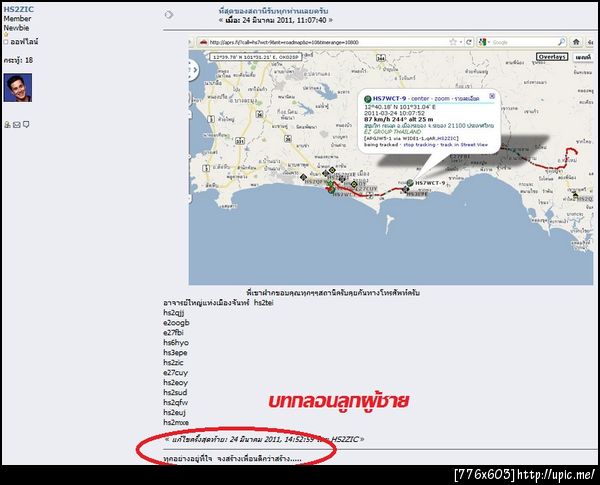Open the map type selector beside Overlays

click(583, 57)
